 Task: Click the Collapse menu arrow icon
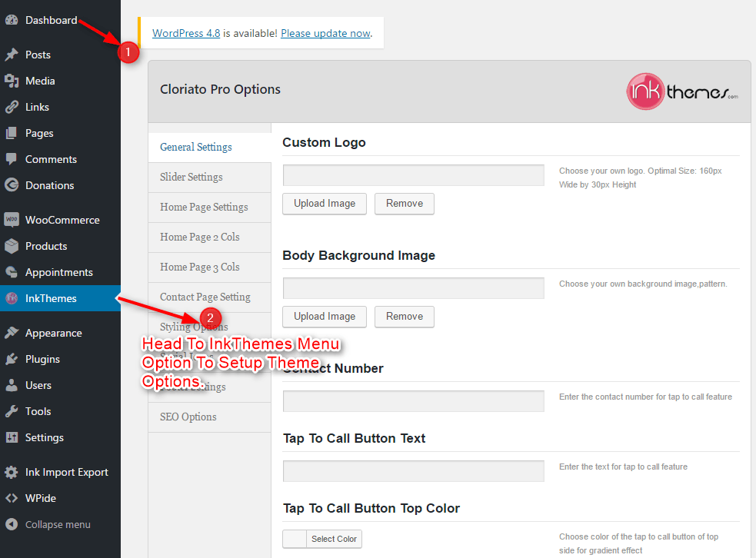(x=12, y=524)
